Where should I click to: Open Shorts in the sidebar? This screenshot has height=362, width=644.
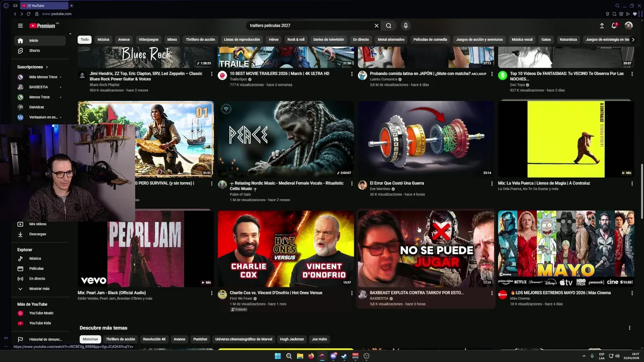(x=41, y=50)
